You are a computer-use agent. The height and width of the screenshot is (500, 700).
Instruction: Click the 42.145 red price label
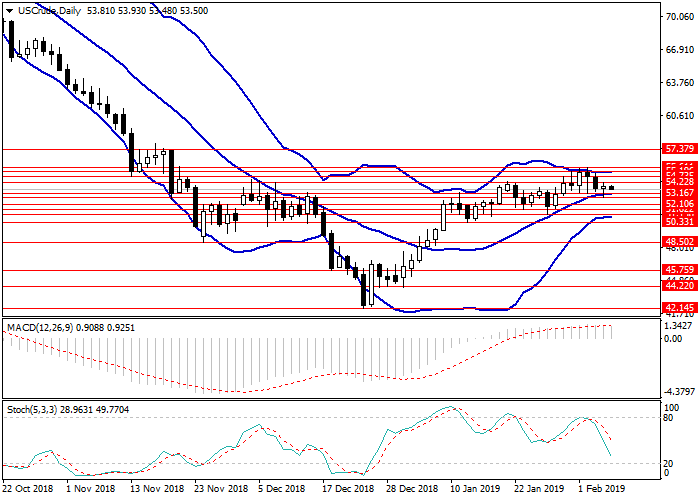(680, 308)
